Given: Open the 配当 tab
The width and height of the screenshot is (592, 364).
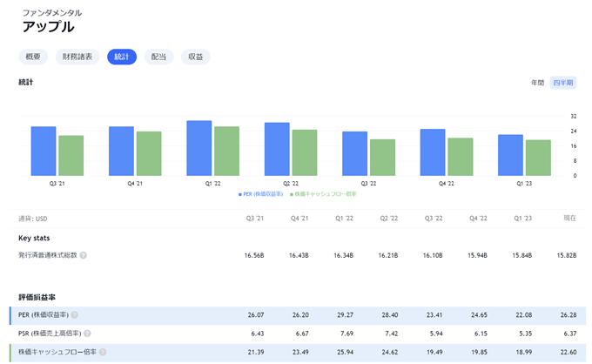Looking at the screenshot, I should coord(158,57).
